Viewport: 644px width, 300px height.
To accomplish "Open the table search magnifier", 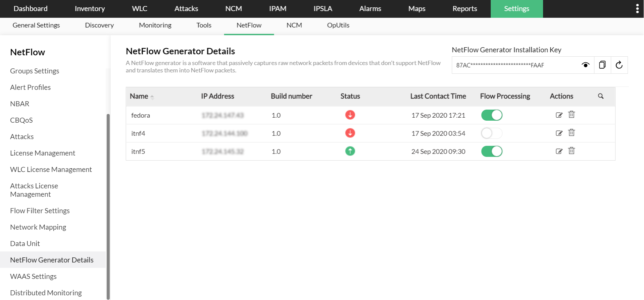I will (601, 96).
